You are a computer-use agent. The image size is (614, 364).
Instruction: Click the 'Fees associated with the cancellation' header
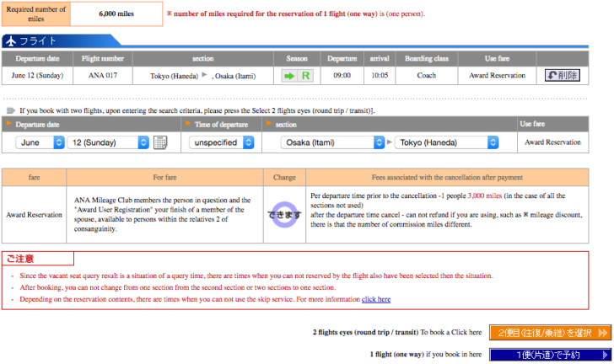pos(447,177)
